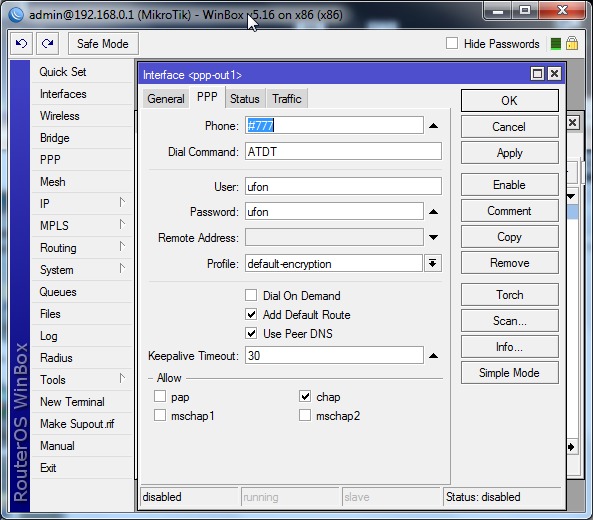Open Bridge menu item
Viewport: 593px width, 520px height.
pyautogui.click(x=81, y=138)
